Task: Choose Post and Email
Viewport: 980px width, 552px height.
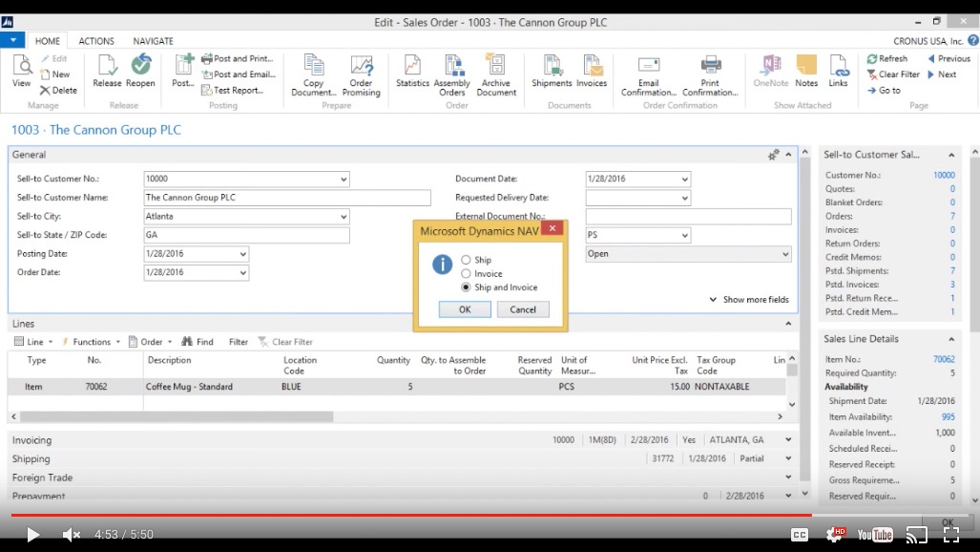Action: tap(239, 74)
